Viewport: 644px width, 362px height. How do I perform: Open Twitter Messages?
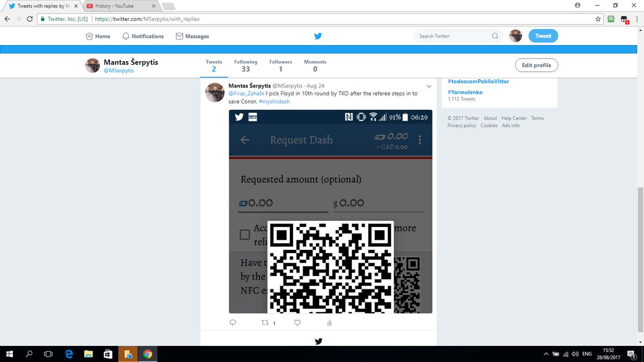192,36
